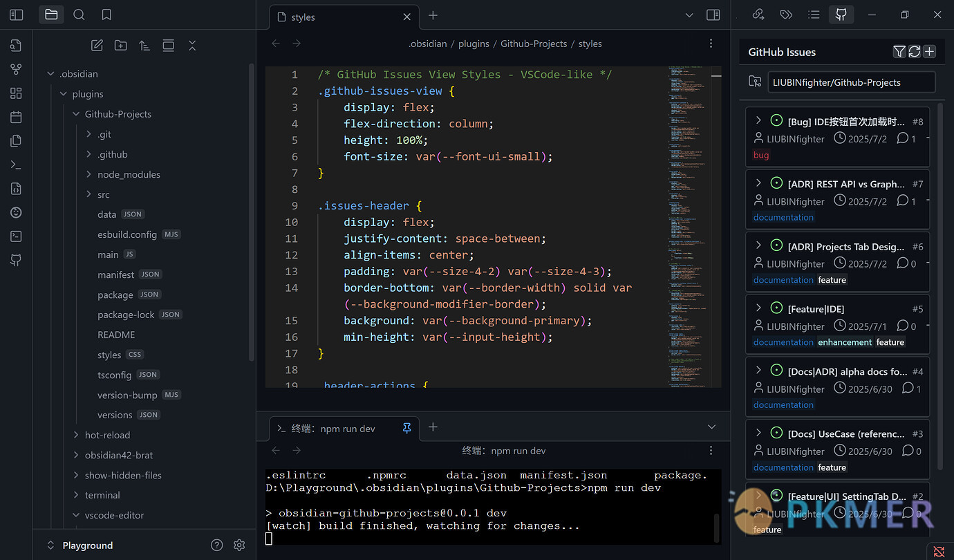Screen dimensions: 954x560
Task: Change the file explorer sort order
Action: pyautogui.click(x=144, y=46)
